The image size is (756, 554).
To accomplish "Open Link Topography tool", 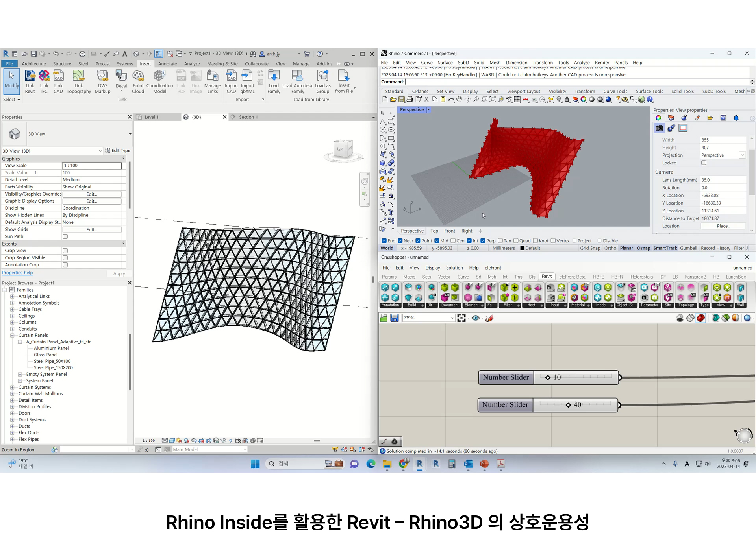I will [79, 82].
